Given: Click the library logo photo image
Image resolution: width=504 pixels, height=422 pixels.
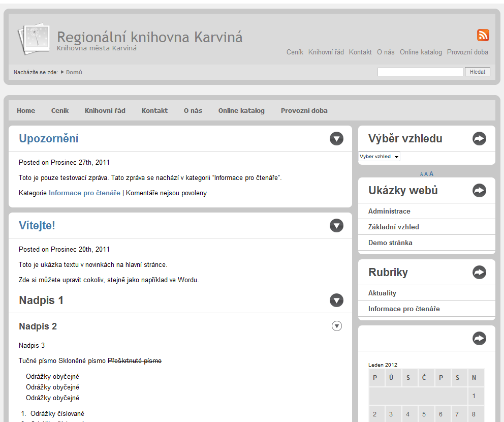Looking at the screenshot, I should pyautogui.click(x=34, y=39).
